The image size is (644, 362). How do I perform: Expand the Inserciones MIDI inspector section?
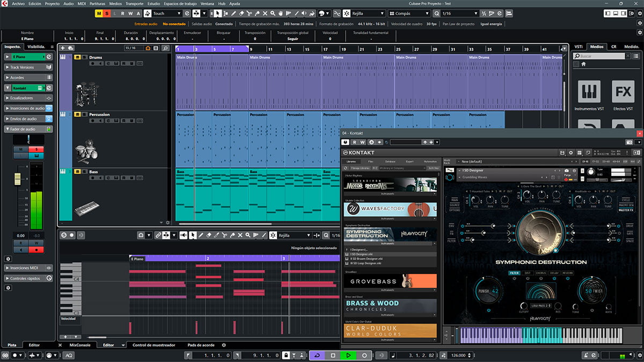point(28,268)
